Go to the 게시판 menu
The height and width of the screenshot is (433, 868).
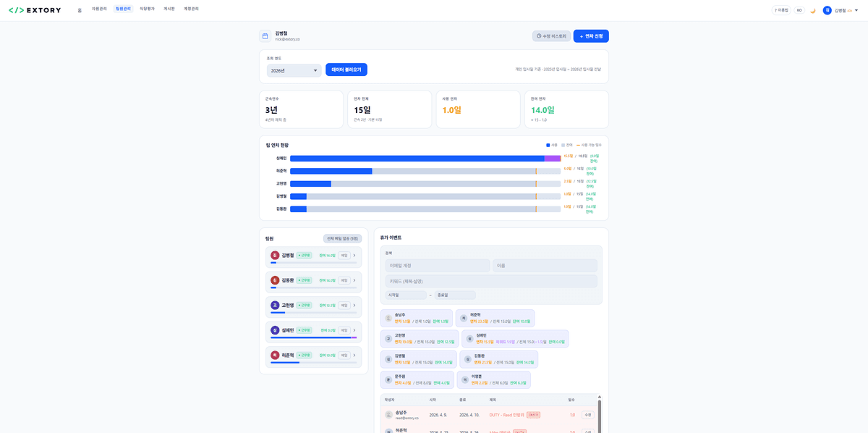pyautogui.click(x=169, y=9)
